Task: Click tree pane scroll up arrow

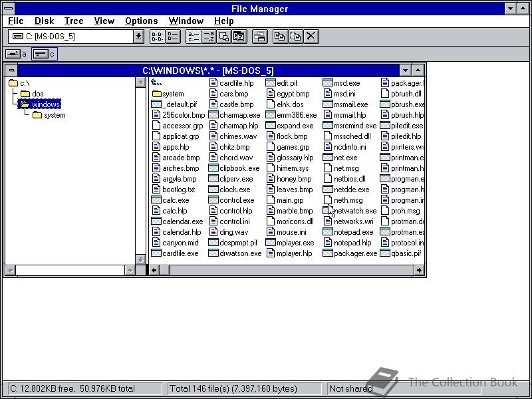Action: click(x=140, y=82)
